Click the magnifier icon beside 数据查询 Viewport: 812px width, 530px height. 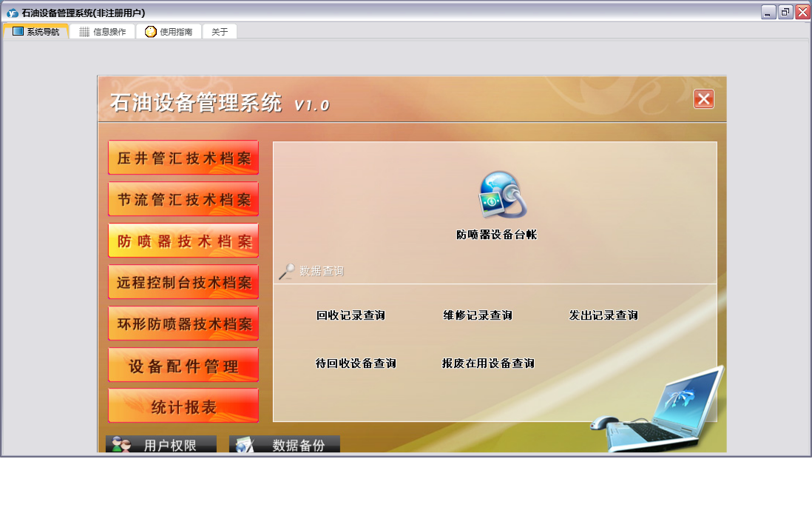(287, 272)
